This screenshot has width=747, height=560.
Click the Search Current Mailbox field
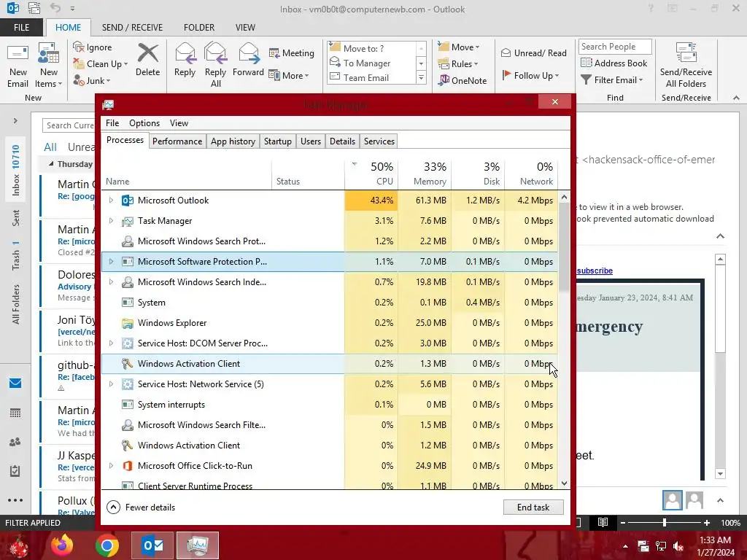(x=69, y=125)
